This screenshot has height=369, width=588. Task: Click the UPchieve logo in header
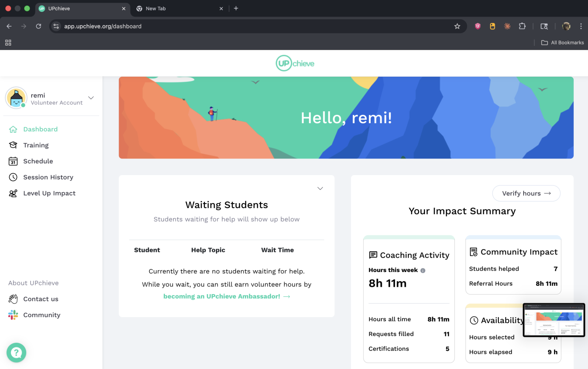(x=295, y=63)
